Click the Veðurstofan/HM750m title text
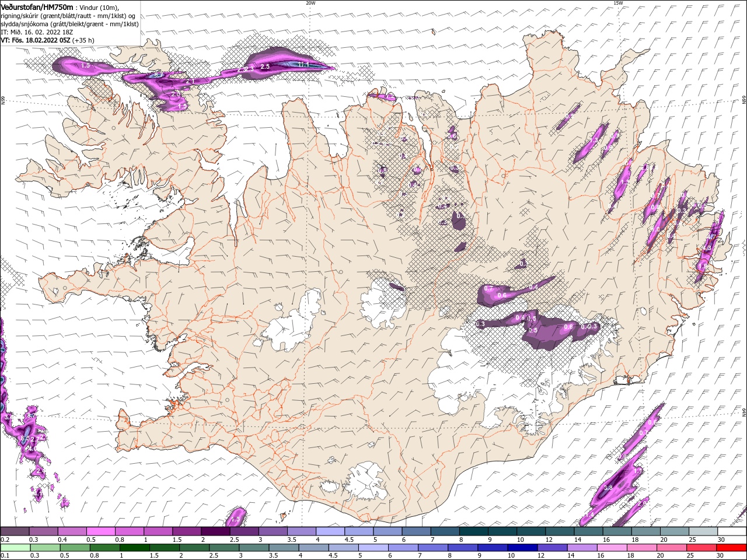 (x=37, y=6)
